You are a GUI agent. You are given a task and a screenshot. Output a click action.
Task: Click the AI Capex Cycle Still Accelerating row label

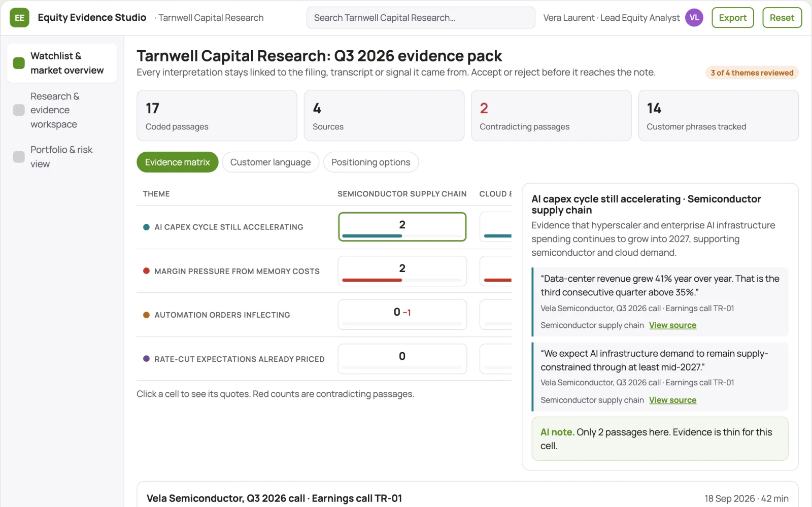[229, 227]
